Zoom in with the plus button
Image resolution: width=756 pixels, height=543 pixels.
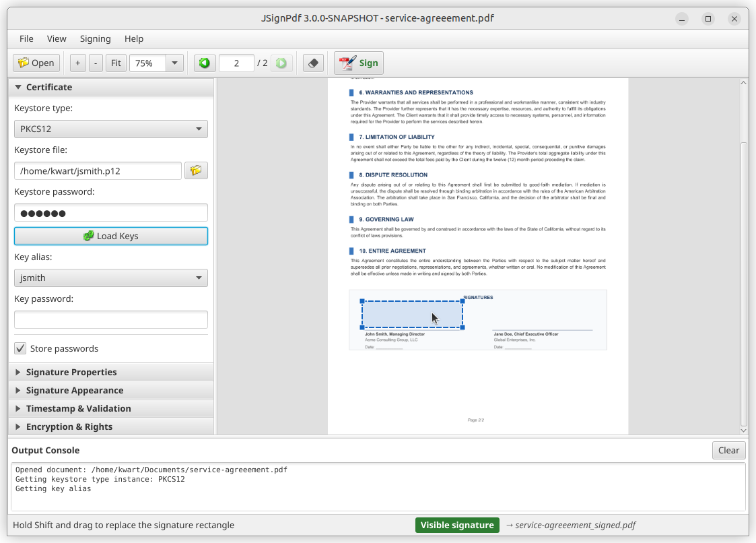77,63
